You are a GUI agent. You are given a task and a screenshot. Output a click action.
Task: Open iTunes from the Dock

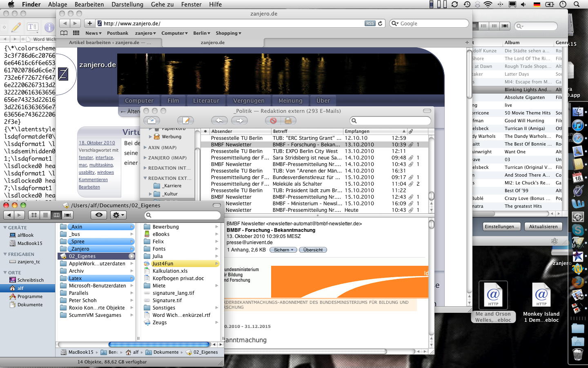point(578,125)
